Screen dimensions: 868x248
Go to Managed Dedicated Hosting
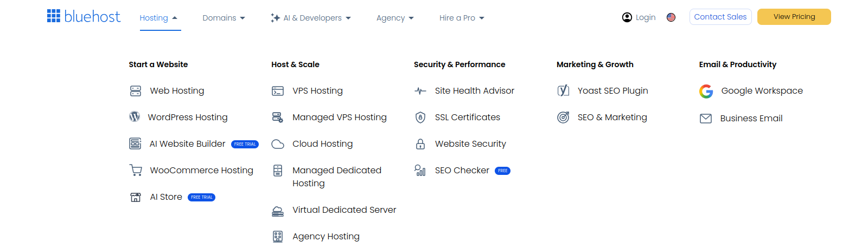click(337, 177)
